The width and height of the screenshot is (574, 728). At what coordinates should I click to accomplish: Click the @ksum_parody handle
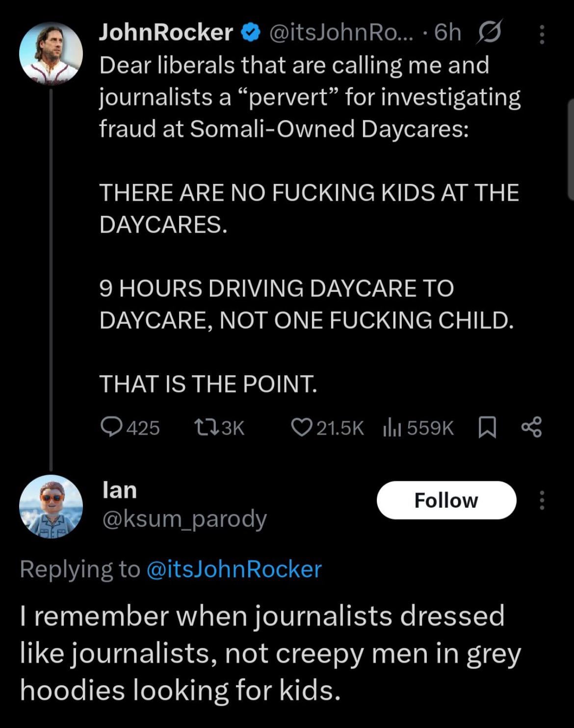pyautogui.click(x=184, y=519)
